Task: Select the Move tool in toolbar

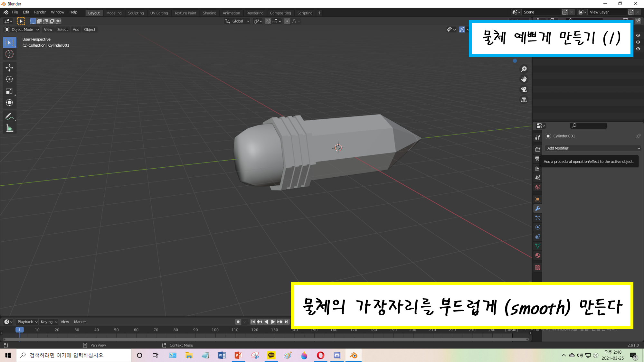Action: [9, 67]
